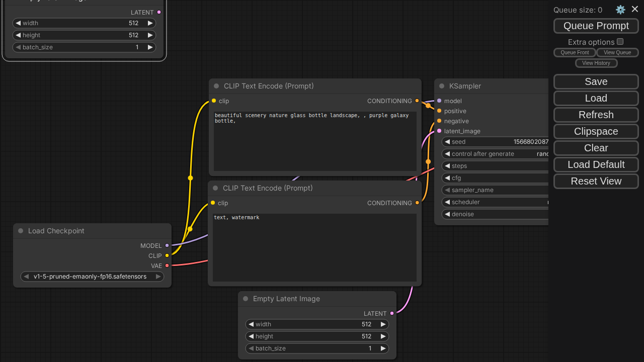Collapse the Empty Latent Image node dot
This screenshot has height=362, width=644.
246,299
